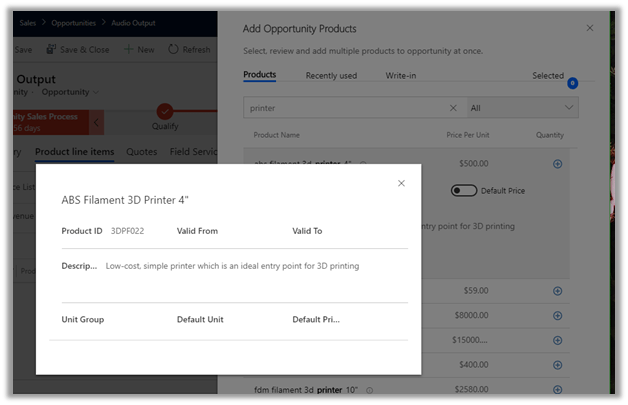Toggle the Default Price switch
This screenshot has width=628, height=405.
[x=463, y=190]
